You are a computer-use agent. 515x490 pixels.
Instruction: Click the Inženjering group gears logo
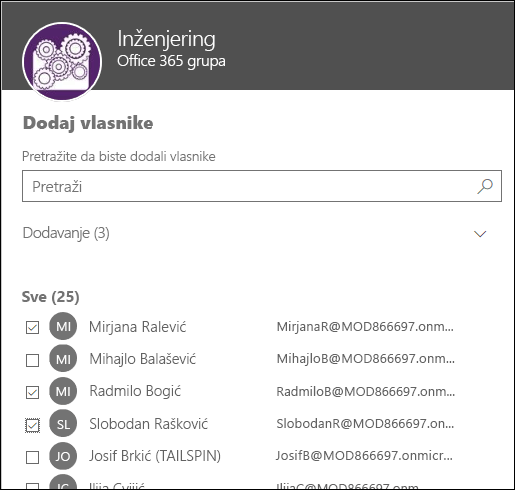coord(62,62)
